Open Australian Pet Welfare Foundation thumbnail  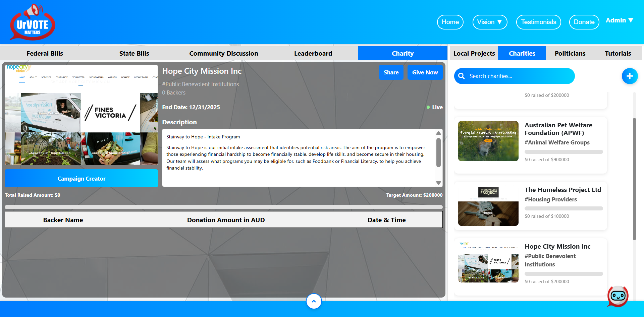[488, 141]
